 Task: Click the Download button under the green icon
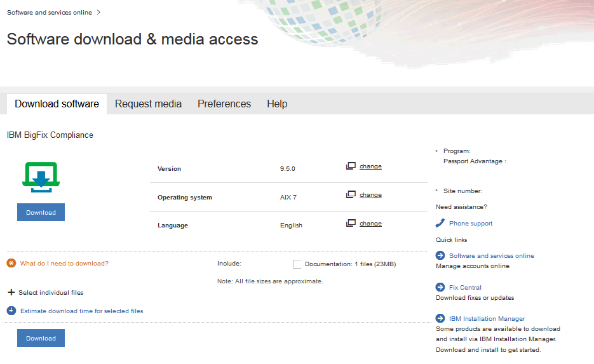(41, 212)
